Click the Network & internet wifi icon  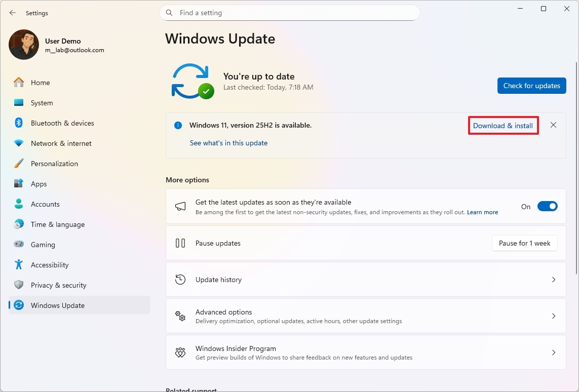[19, 143]
